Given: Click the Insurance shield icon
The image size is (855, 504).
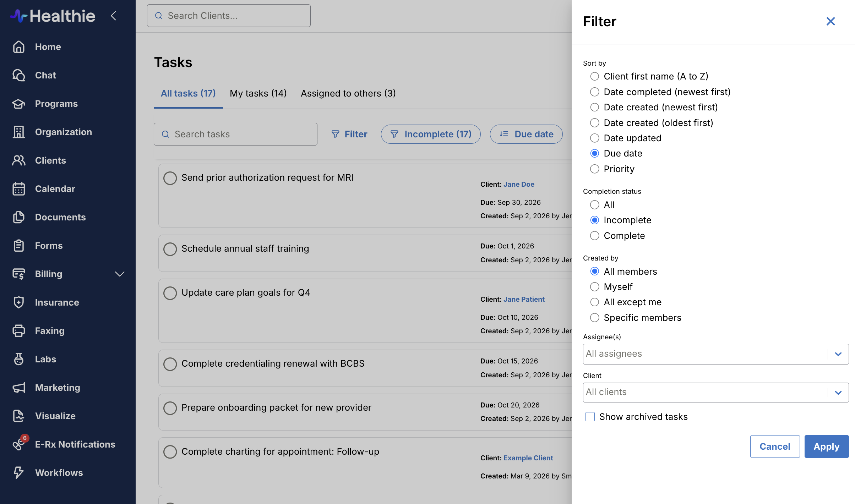Looking at the screenshot, I should pos(18,302).
